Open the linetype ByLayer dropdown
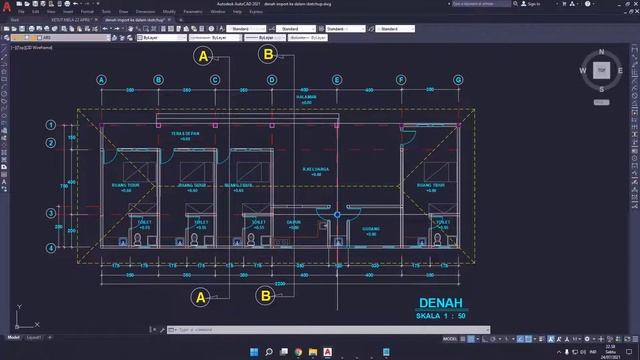The image size is (640, 360). 215,38
